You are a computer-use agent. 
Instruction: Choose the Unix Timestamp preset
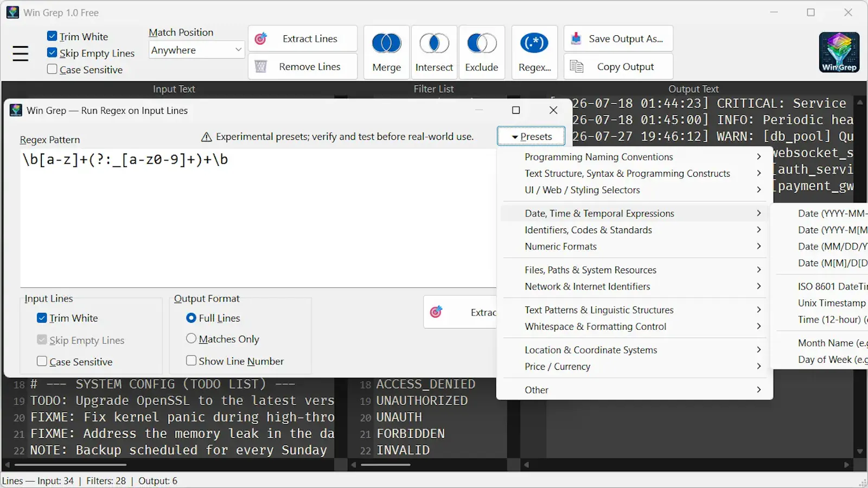point(822,303)
